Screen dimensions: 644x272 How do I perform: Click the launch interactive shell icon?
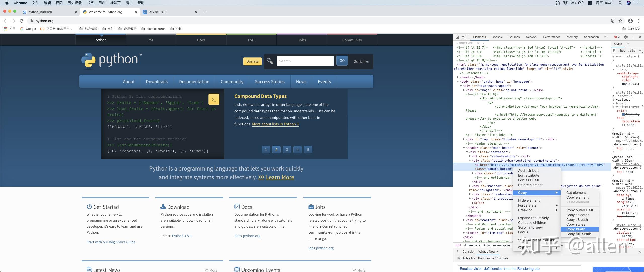(214, 99)
